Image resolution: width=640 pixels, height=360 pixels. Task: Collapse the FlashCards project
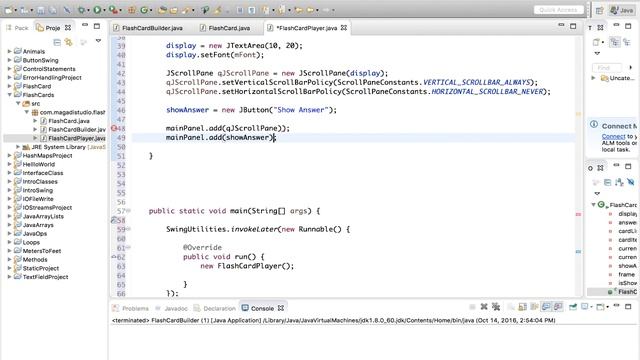9,95
